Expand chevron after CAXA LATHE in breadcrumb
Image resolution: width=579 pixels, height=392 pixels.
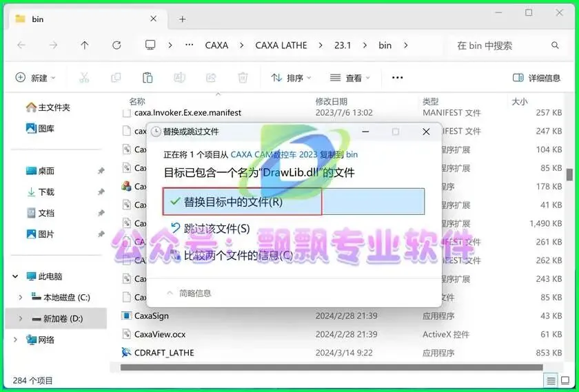click(321, 45)
